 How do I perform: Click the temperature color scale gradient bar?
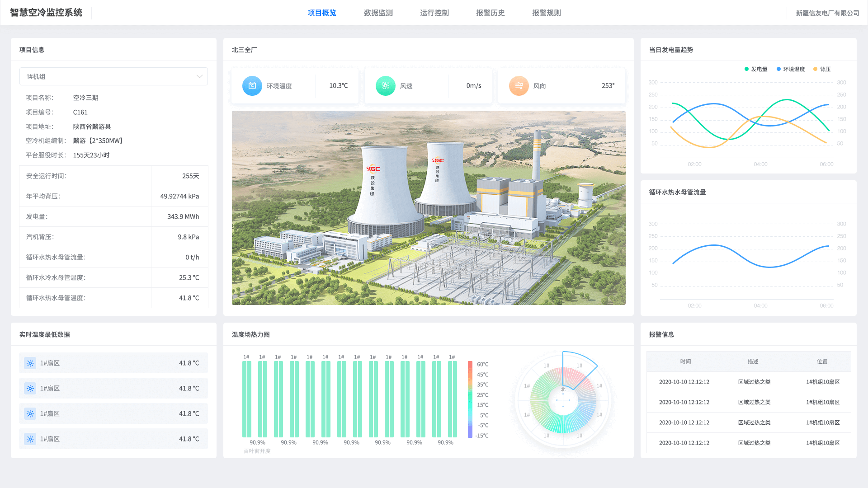coord(470,399)
